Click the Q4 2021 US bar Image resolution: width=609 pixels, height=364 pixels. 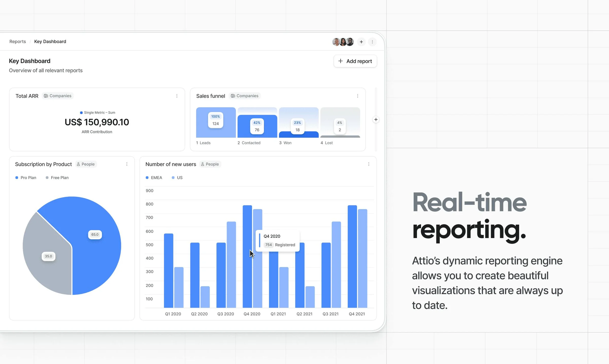pyautogui.click(x=362, y=258)
